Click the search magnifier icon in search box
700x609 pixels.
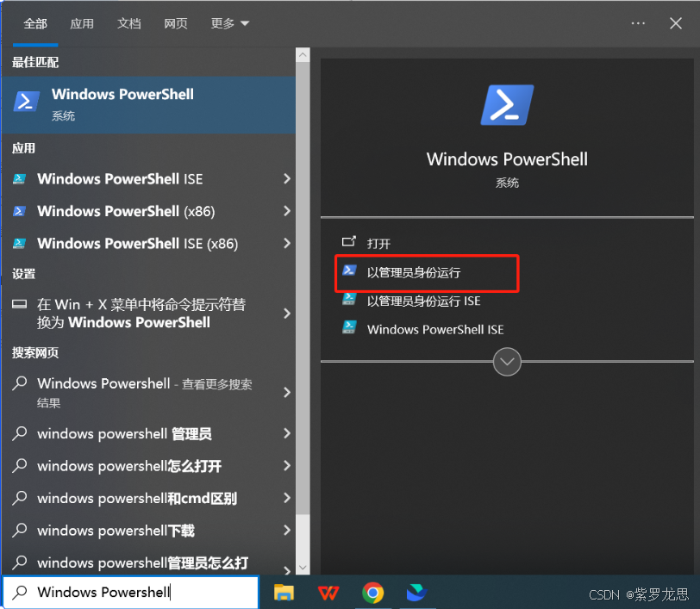pos(17,592)
